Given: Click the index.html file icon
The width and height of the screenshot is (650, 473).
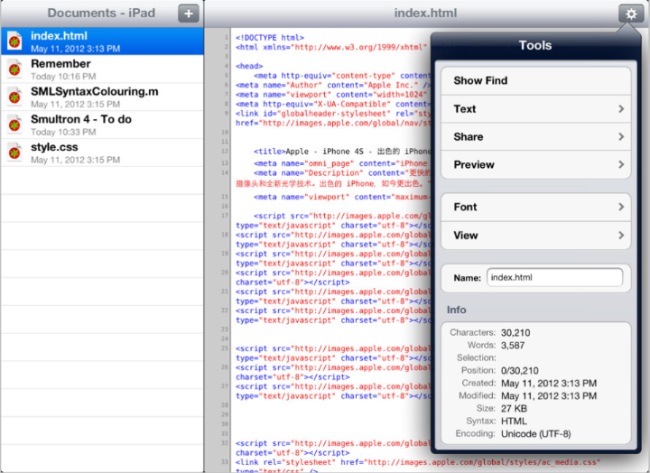Looking at the screenshot, I should 15,41.
